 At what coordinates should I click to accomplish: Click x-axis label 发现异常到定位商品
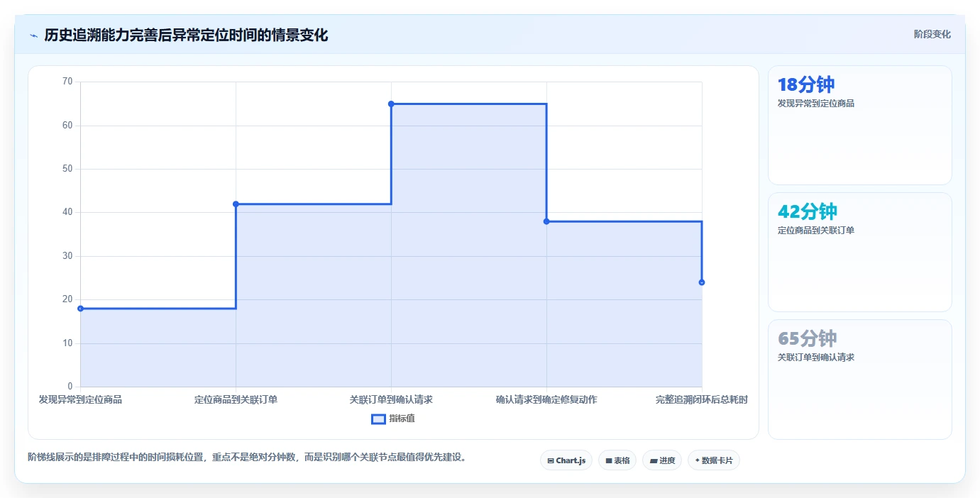tap(80, 400)
